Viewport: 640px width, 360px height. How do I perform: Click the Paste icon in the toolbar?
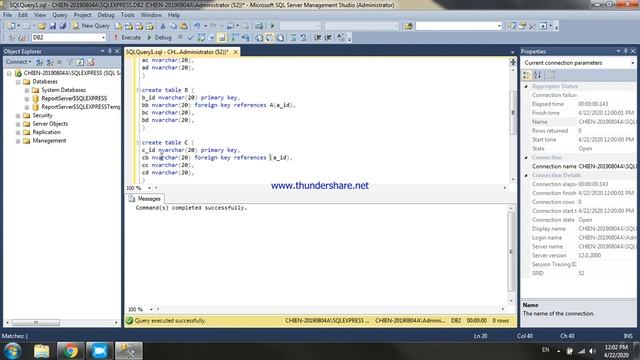coord(184,26)
